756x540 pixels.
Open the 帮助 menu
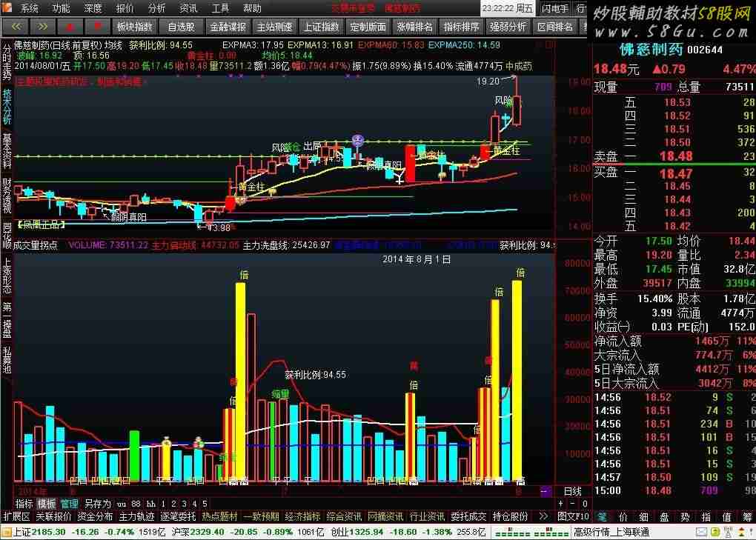(x=252, y=8)
